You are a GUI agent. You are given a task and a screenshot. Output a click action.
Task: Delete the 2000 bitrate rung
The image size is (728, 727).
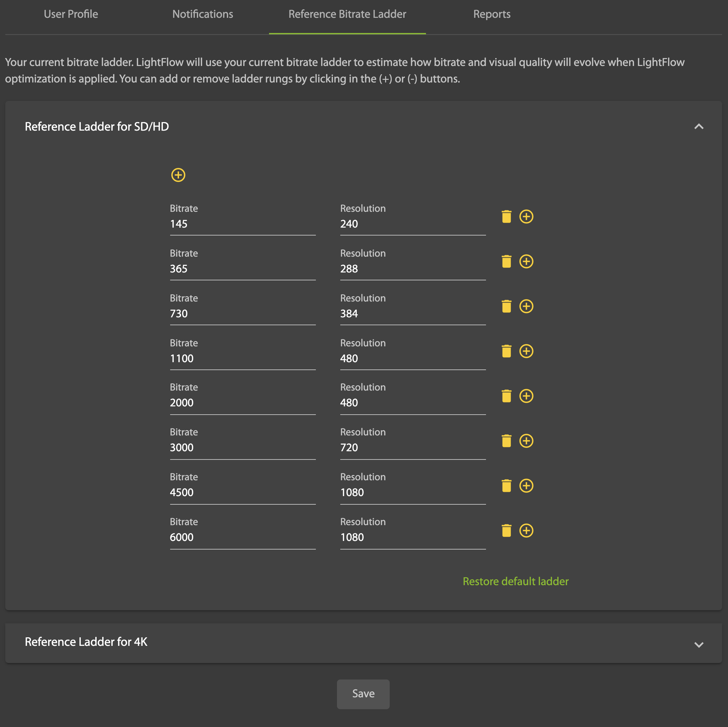(x=506, y=396)
